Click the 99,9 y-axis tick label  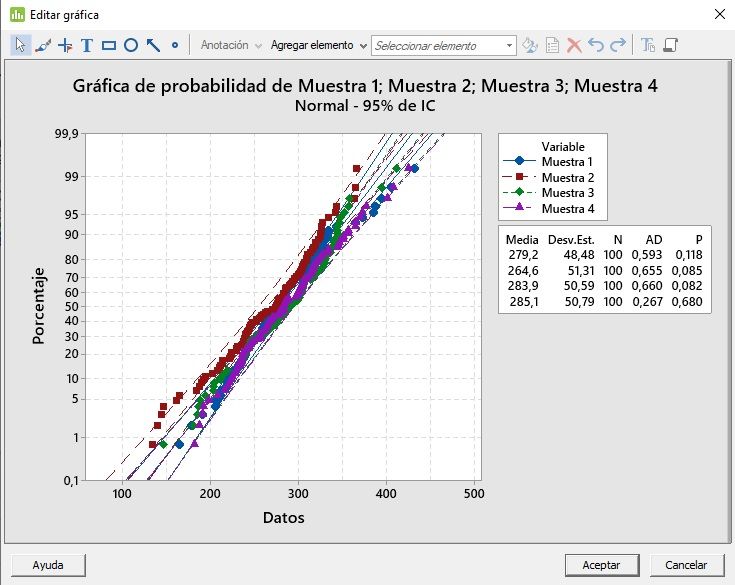coord(67,134)
